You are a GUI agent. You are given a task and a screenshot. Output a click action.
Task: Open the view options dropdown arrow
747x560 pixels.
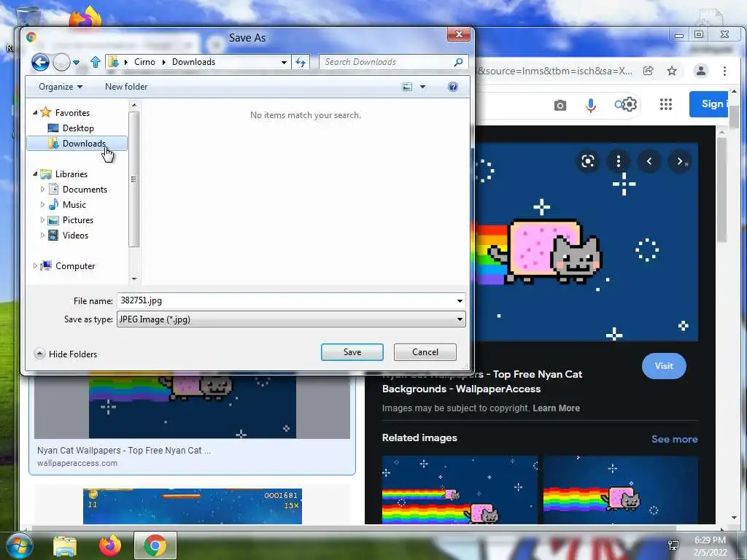422,87
